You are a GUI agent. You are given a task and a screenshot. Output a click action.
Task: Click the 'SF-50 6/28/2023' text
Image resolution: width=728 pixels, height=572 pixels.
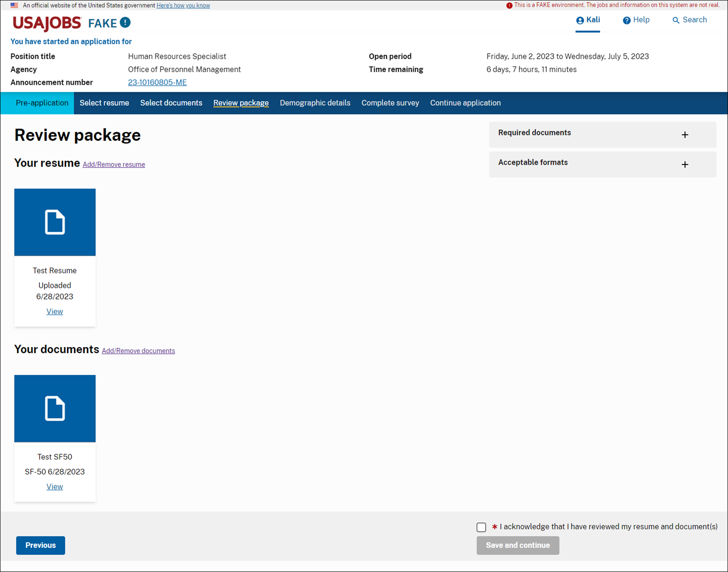pyautogui.click(x=55, y=471)
